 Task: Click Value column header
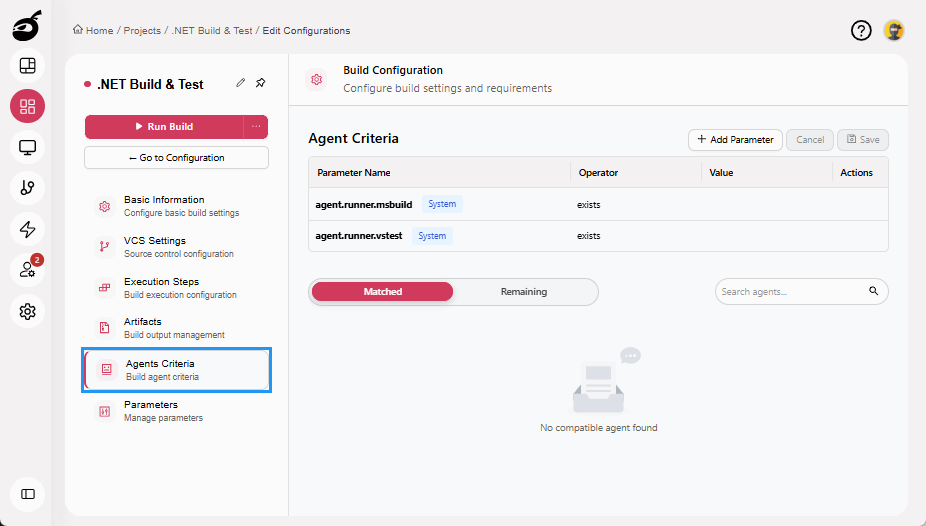pyautogui.click(x=721, y=172)
